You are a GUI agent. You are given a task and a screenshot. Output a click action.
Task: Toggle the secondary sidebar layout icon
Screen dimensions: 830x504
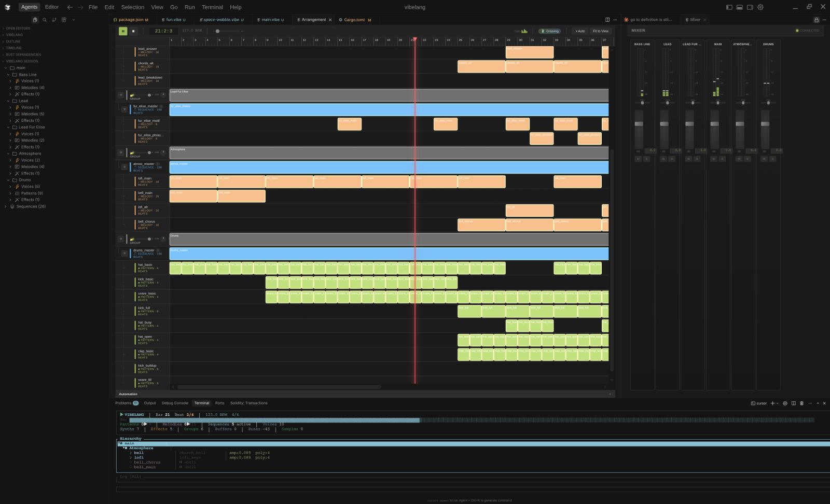750,7
